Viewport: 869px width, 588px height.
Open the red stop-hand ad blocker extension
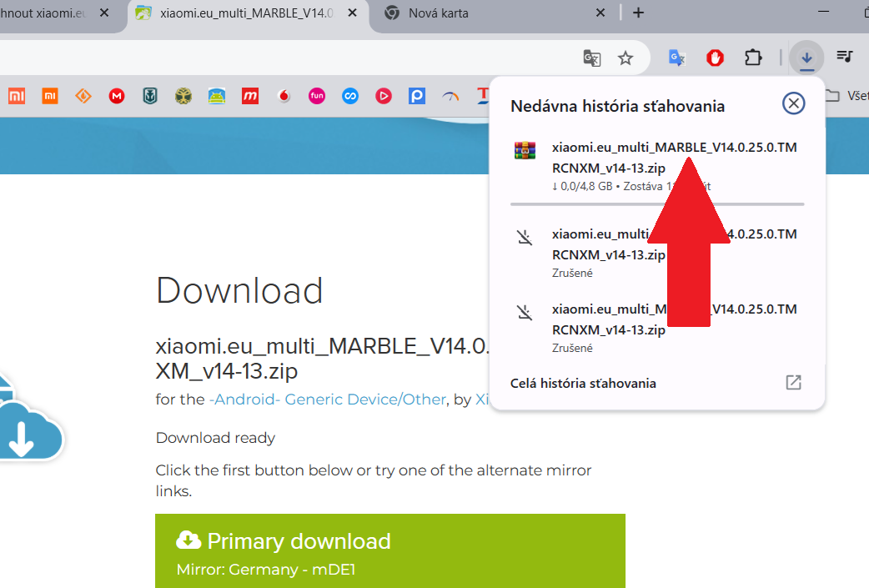[x=715, y=58]
